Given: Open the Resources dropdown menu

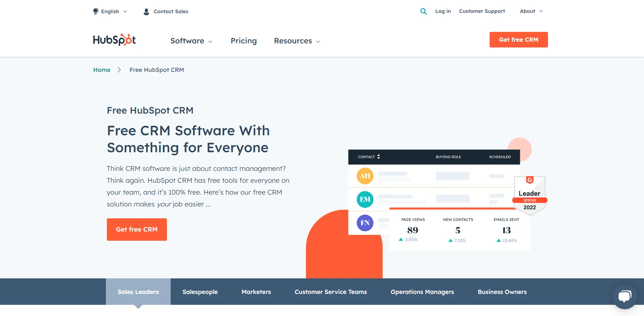Looking at the screenshot, I should [x=297, y=41].
